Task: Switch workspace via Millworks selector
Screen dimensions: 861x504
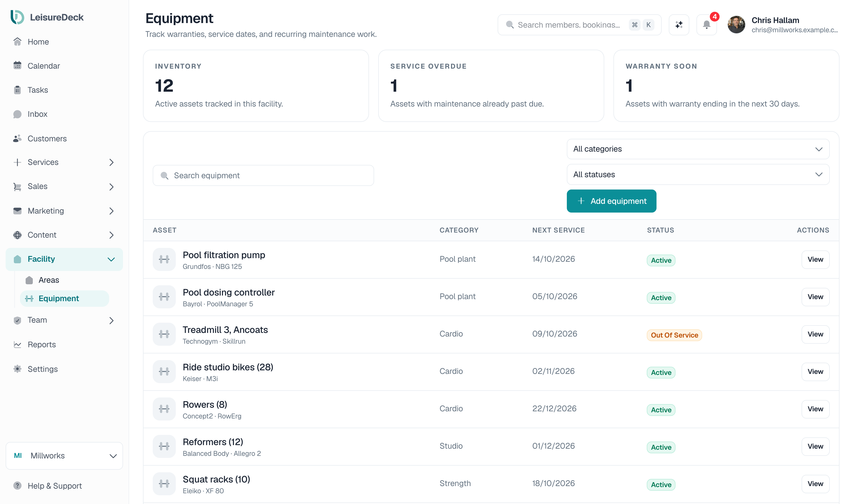Action: pos(64,456)
